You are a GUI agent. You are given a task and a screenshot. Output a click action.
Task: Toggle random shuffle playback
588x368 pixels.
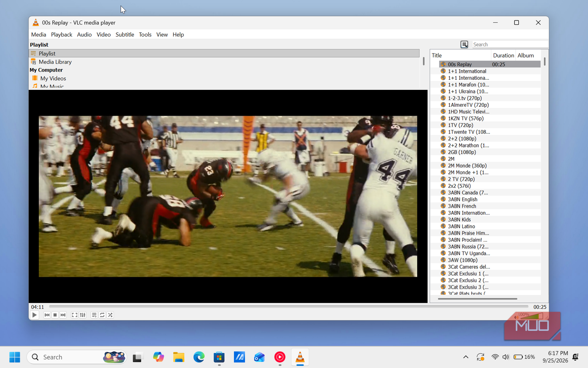tap(110, 315)
